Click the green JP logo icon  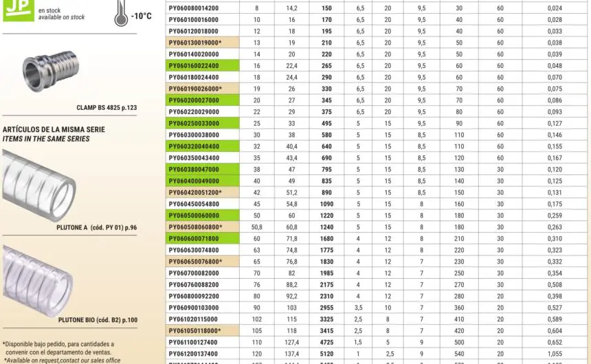(16, 10)
